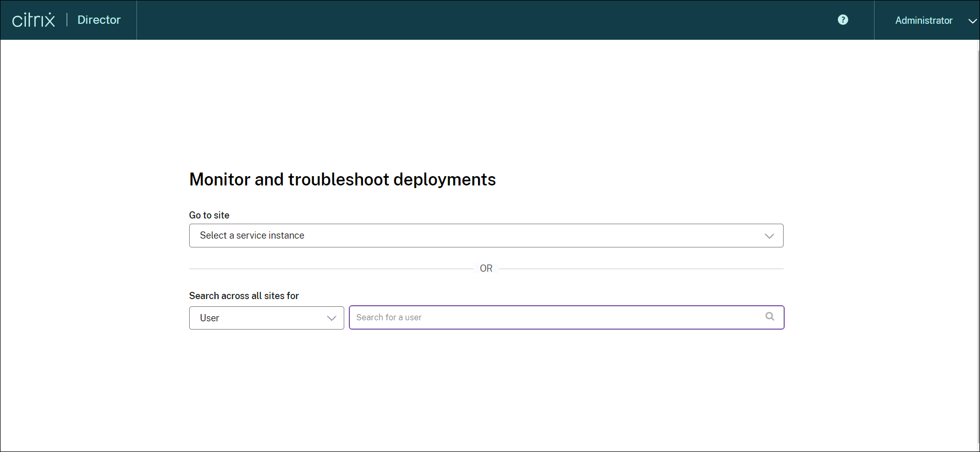Open the Administrator account menu
Viewport: 980px width, 452px height.
pos(924,20)
